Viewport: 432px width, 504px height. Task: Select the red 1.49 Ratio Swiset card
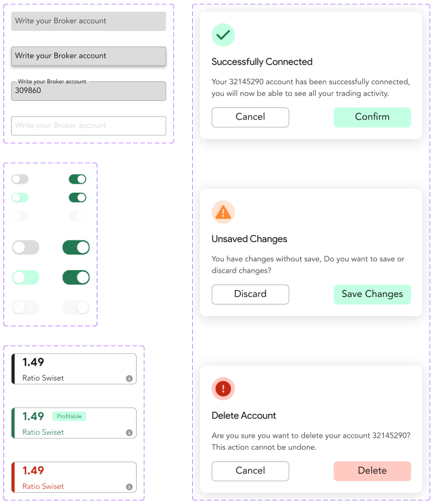[75, 477]
